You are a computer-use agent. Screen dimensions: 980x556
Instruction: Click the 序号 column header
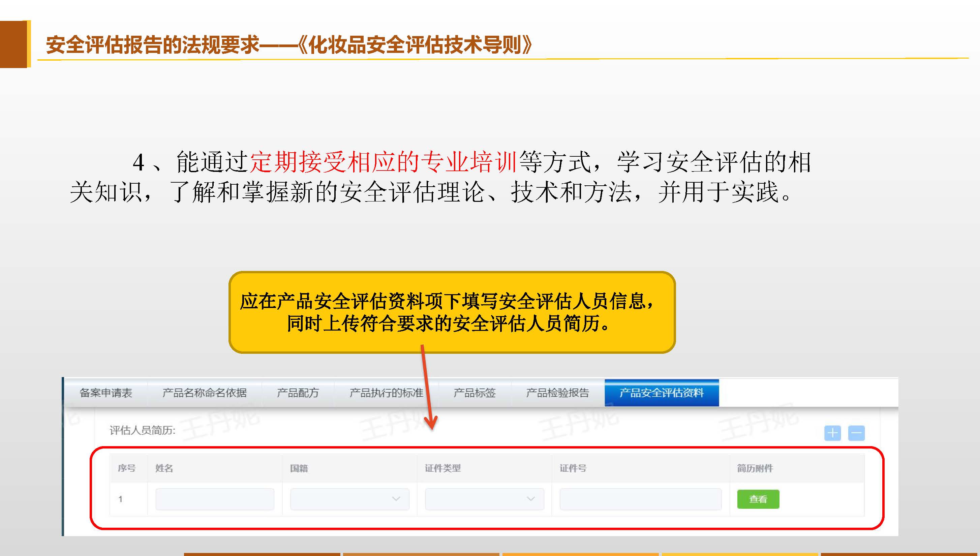click(x=127, y=468)
